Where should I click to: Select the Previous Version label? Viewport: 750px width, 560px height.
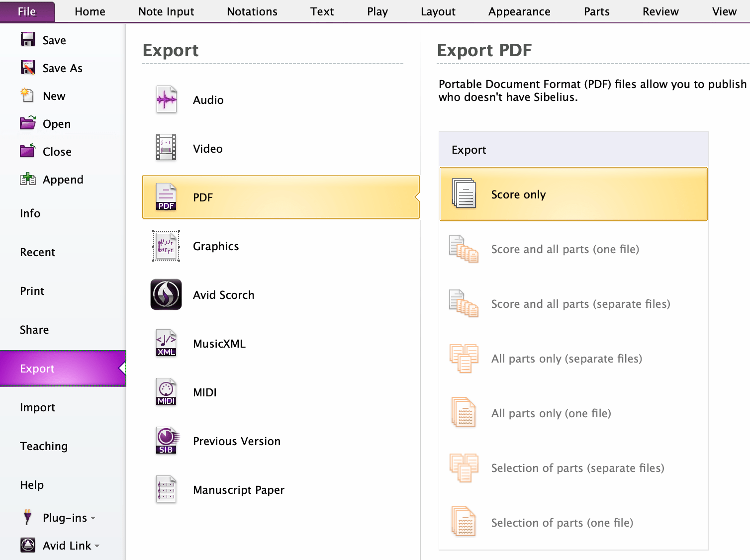[237, 441]
